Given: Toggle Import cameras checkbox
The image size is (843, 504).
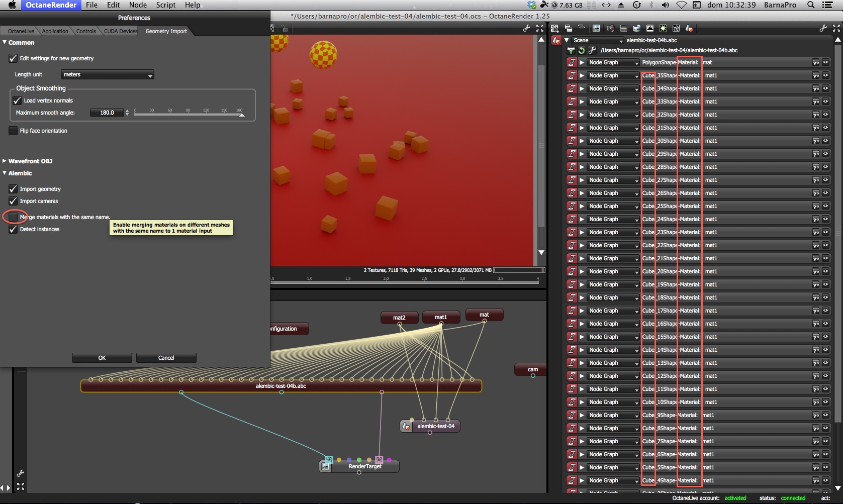Looking at the screenshot, I should (x=13, y=201).
